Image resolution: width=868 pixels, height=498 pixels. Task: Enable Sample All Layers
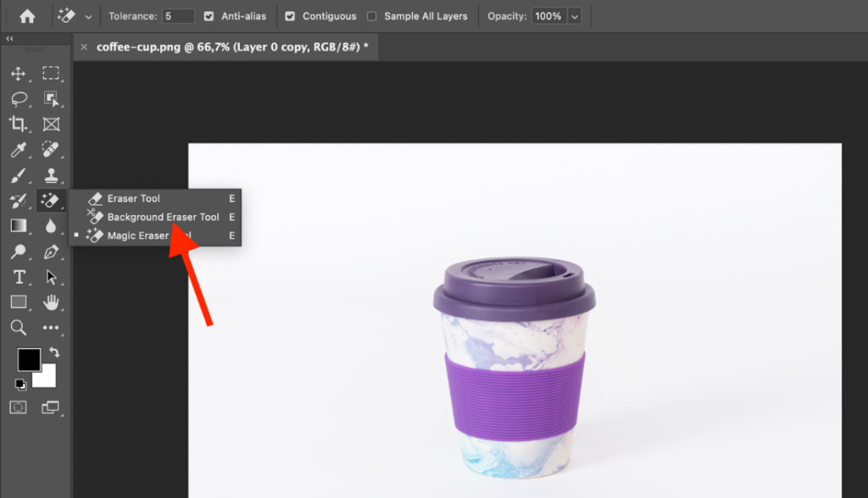[x=370, y=15]
